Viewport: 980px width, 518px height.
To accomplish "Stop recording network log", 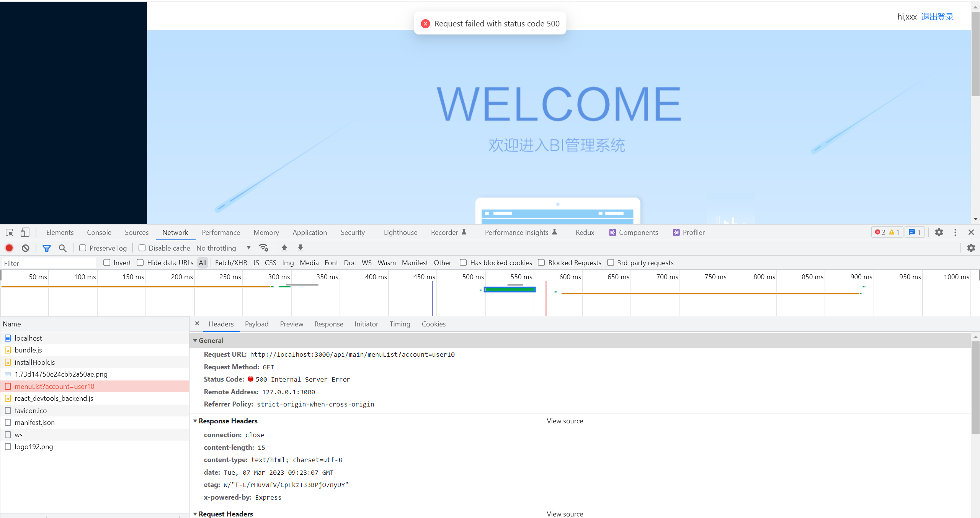I will 10,248.
